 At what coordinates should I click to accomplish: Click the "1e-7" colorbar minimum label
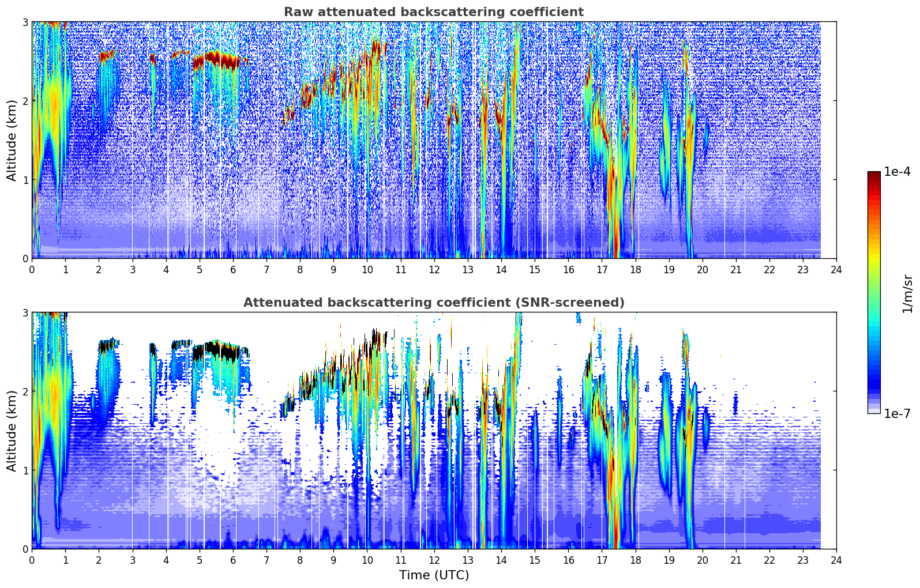click(897, 413)
